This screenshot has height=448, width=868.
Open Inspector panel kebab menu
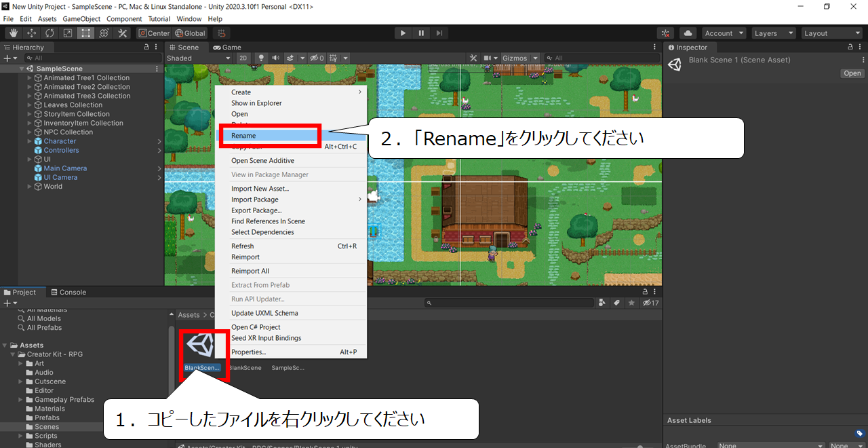(861, 48)
